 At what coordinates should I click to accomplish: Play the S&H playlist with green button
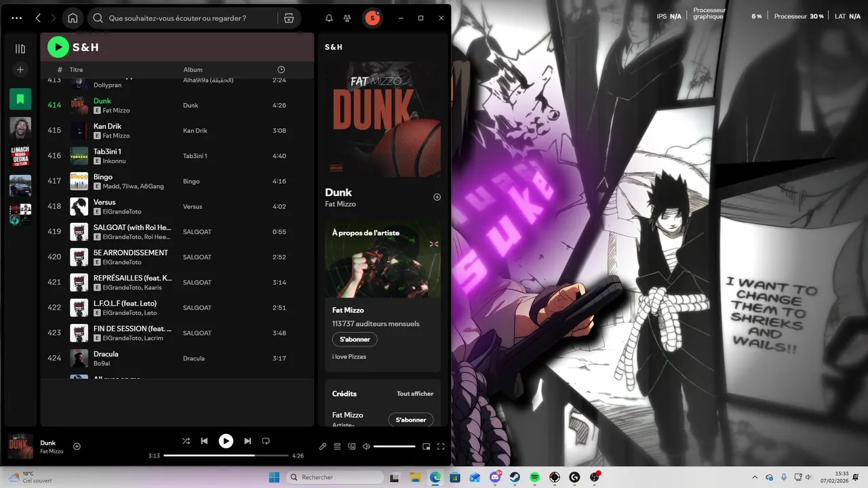pos(58,47)
